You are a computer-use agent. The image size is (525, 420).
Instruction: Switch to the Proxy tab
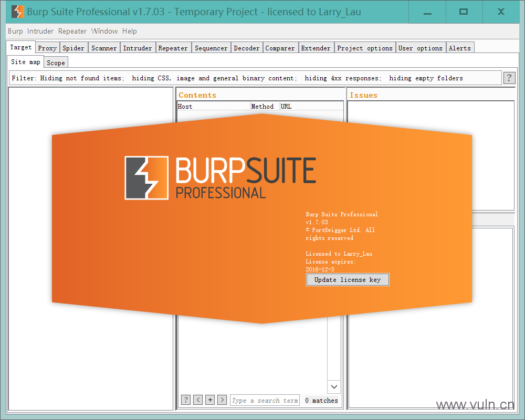[x=47, y=48]
